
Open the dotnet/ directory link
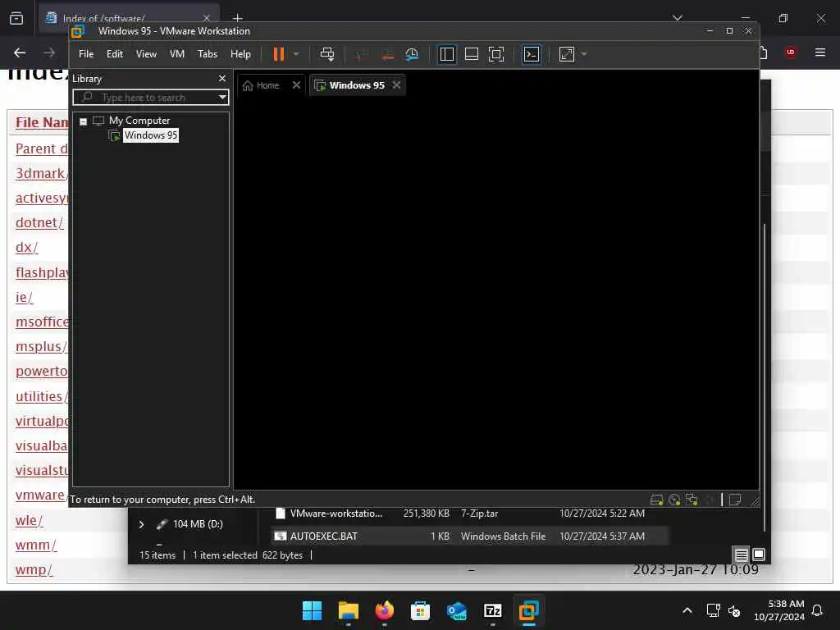click(x=39, y=222)
